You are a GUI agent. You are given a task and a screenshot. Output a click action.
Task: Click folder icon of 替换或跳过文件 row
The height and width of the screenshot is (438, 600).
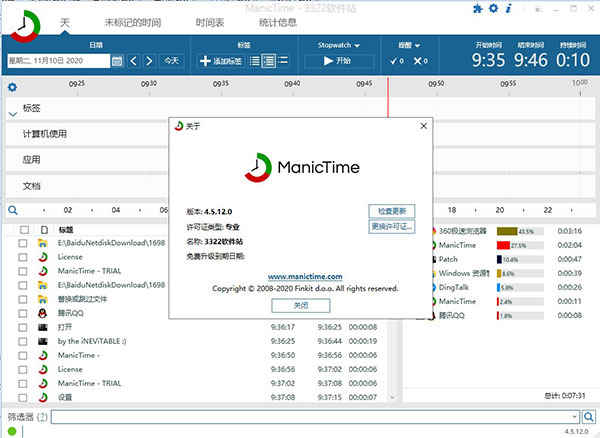click(x=42, y=299)
